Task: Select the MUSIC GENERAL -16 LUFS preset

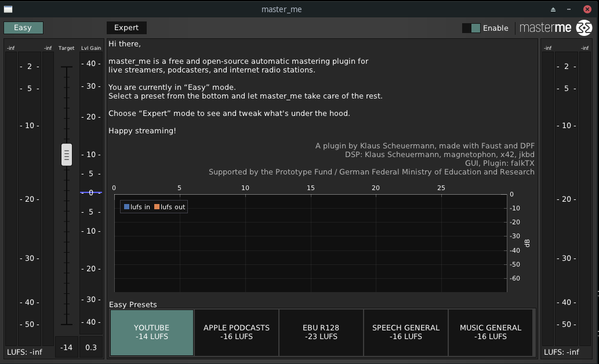Action: (491, 332)
